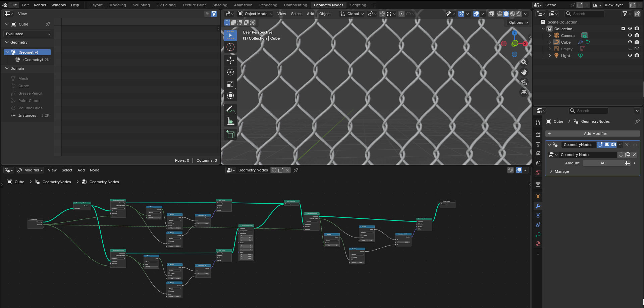This screenshot has height=308, width=644.
Task: Open the Object Mode dropdown
Action: click(255, 14)
